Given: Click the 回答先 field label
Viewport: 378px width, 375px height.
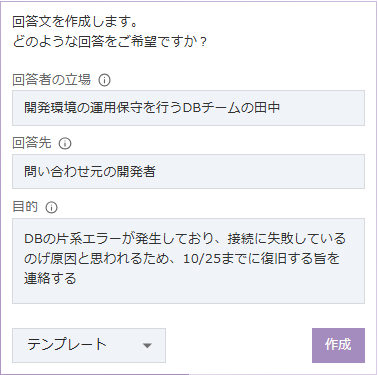Looking at the screenshot, I should tap(32, 143).
